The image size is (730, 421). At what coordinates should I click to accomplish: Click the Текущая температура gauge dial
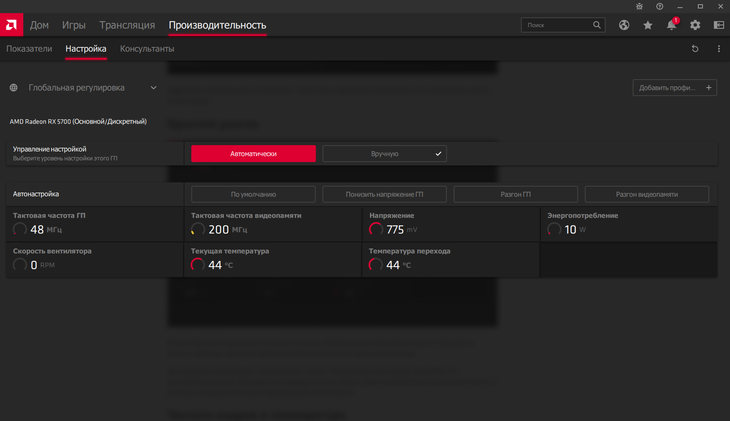coord(197,265)
